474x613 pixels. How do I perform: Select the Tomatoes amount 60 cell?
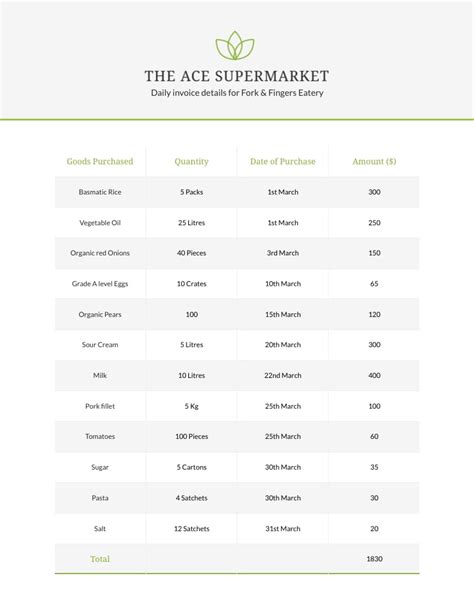tap(374, 436)
